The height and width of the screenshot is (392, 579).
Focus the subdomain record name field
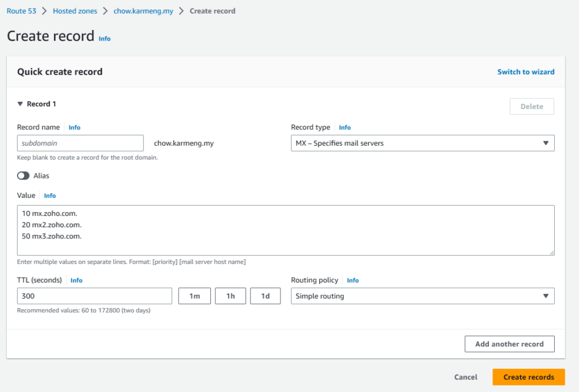pos(80,143)
